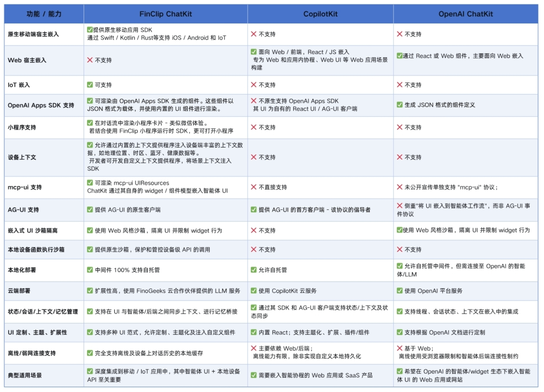Click the checkmark beside 提供原生移动应用 SDK
This screenshot has height=392, width=544.
pyautogui.click(x=90, y=30)
